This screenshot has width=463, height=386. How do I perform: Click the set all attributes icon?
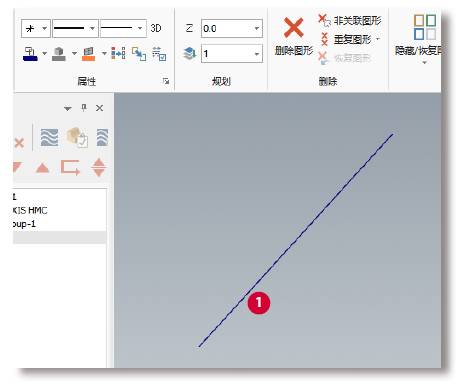[118, 53]
